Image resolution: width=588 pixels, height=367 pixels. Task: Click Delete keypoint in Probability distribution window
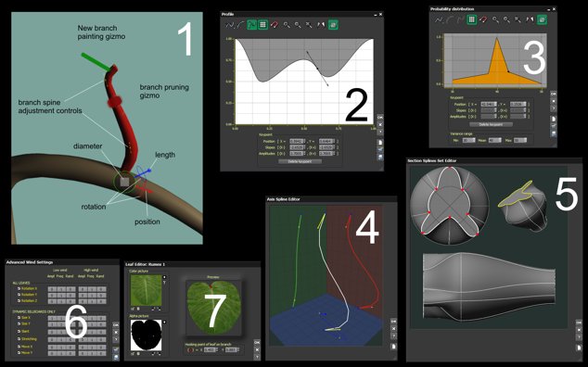(491, 124)
